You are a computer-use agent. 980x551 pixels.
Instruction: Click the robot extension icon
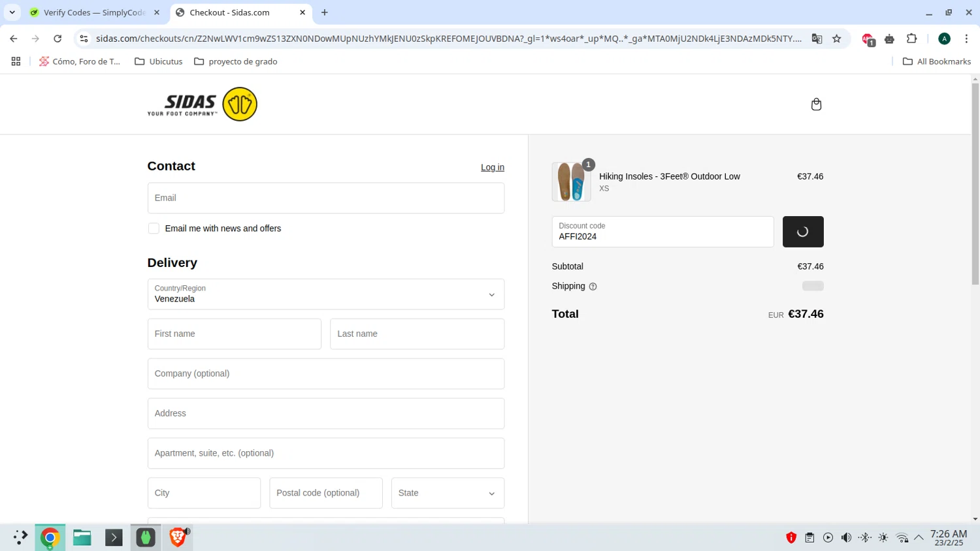(x=889, y=39)
